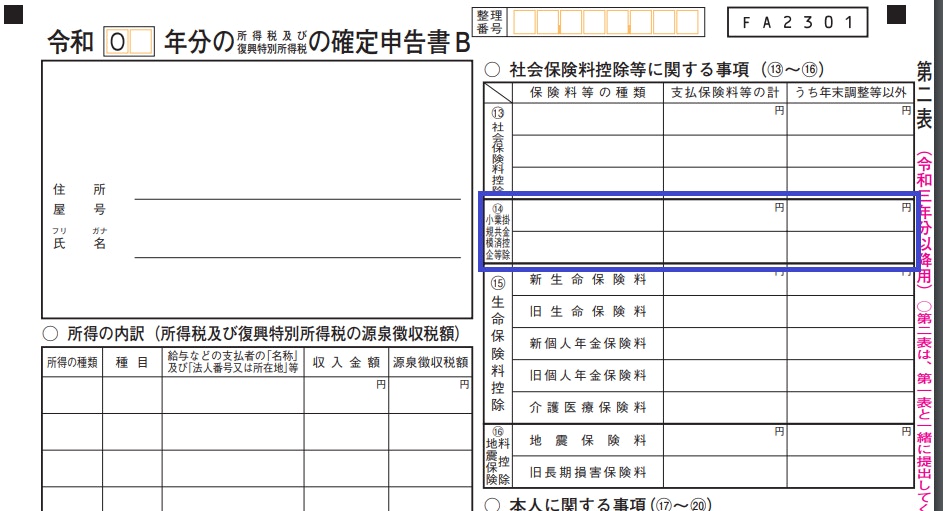943x511 pixels.
Task: Click the FA2301 form code box
Action: [797, 22]
